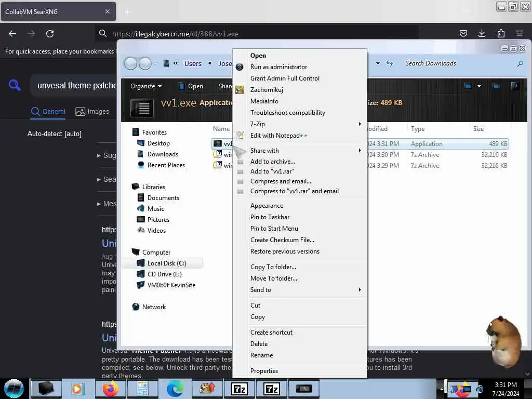Click Open in the context menu
532x399 pixels.
pyautogui.click(x=258, y=55)
